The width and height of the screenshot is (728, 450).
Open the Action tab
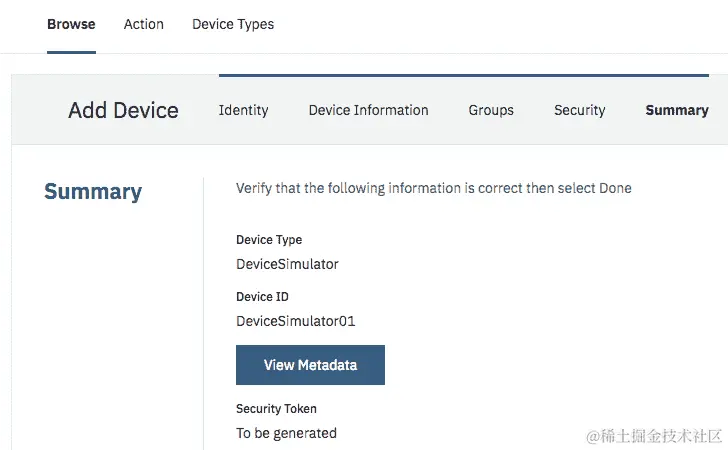coord(144,24)
